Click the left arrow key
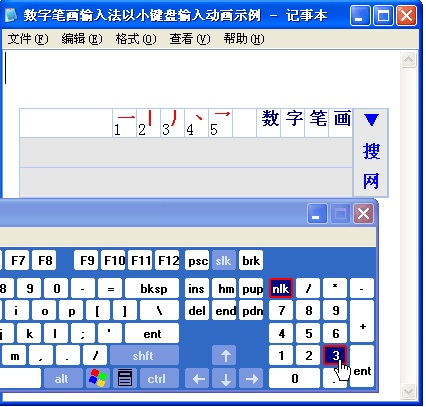Screen dimensions: 426x407 point(199,378)
